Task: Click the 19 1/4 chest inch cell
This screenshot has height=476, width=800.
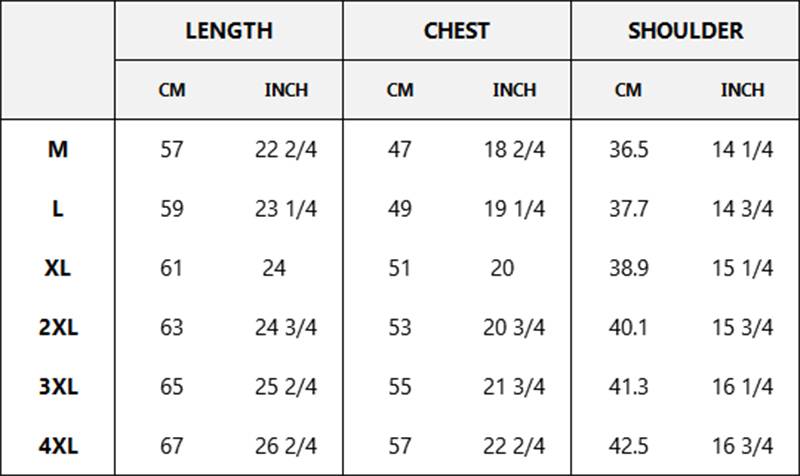Action: [x=514, y=209]
